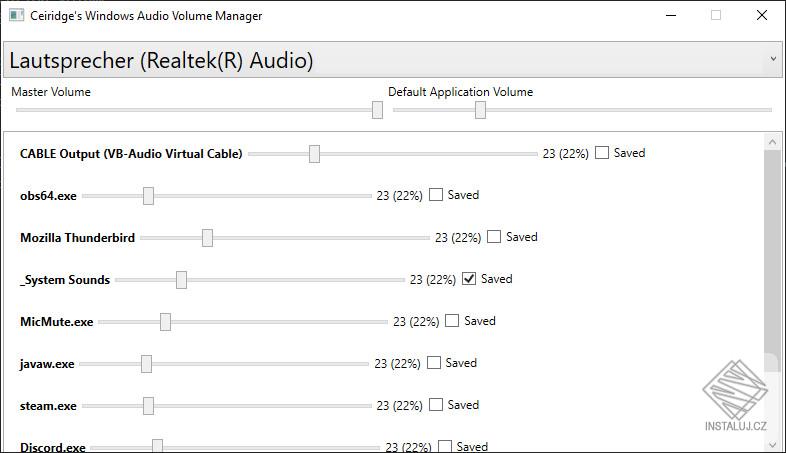This screenshot has height=453, width=786.
Task: Enable Saved checkbox for CABLE Output
Action: click(602, 153)
